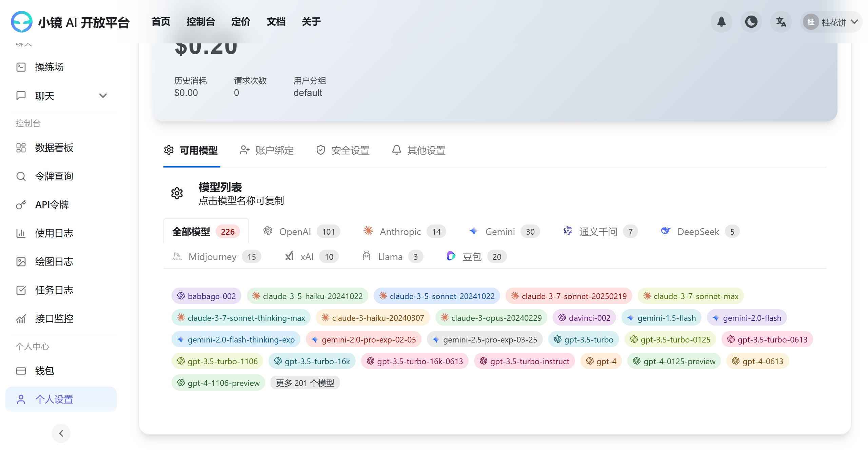Screen dimensions: 868x451
Task: Expand 更多 201 个模型 list
Action: pyautogui.click(x=305, y=383)
